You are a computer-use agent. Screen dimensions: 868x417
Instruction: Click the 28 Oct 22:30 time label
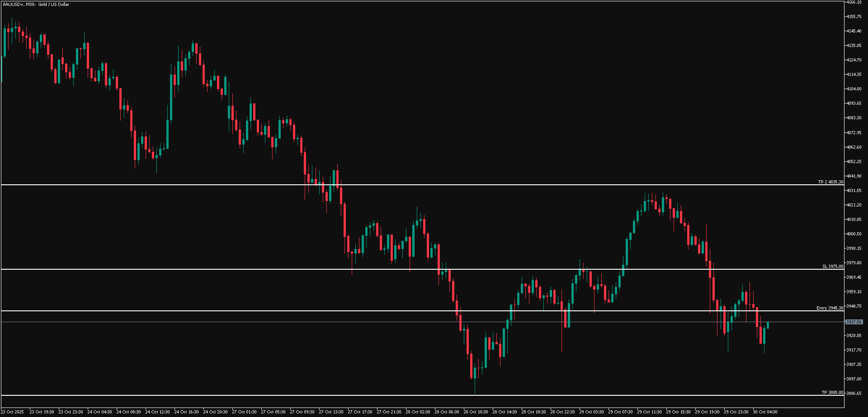(562, 412)
